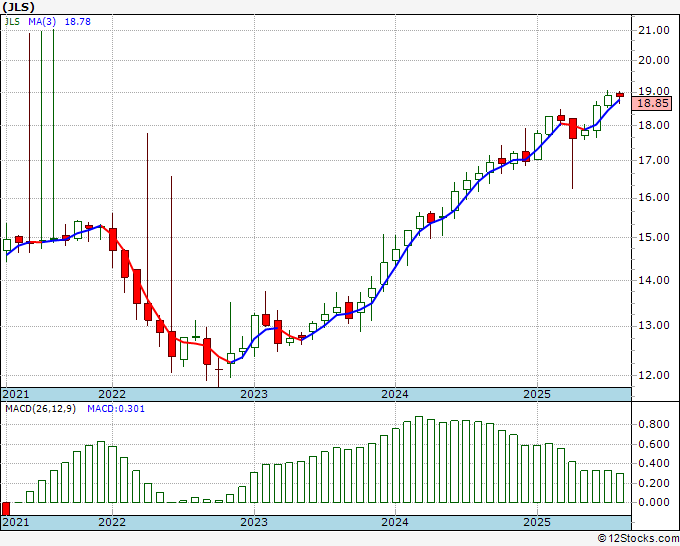Click 2024 on the price chart timeline
The height and width of the screenshot is (546, 680).
pyautogui.click(x=395, y=394)
